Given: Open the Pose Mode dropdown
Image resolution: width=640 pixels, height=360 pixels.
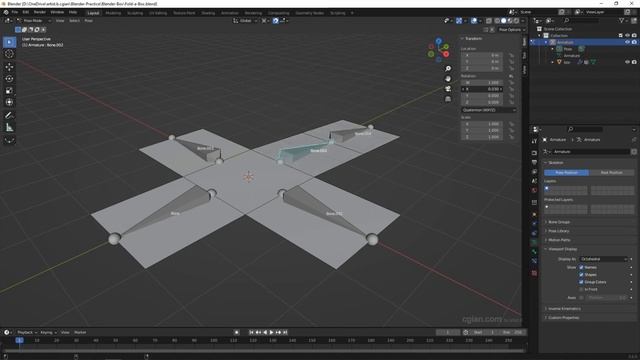Looking at the screenshot, I should click(x=34, y=20).
